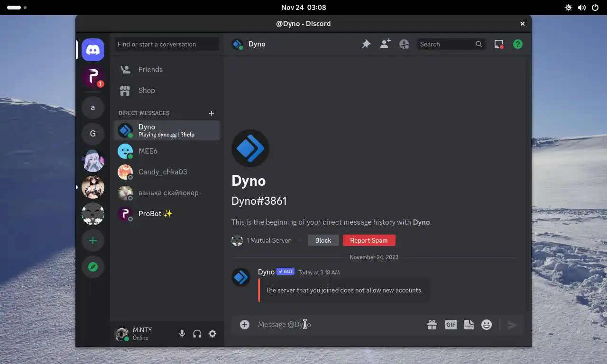
Task: Open the power menu icon
Action: point(595,8)
